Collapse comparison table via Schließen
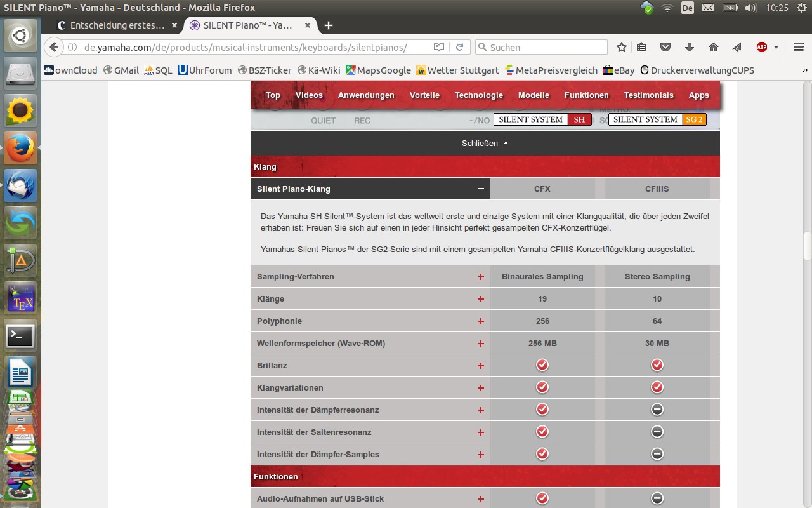 point(485,143)
